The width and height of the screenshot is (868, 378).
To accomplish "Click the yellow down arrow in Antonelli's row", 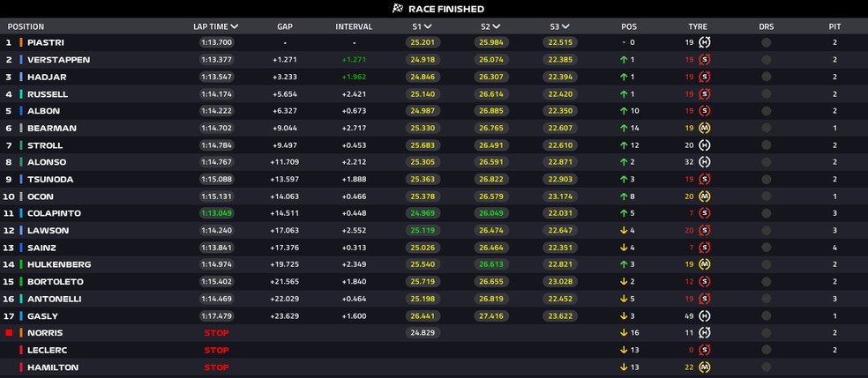I will (x=624, y=299).
